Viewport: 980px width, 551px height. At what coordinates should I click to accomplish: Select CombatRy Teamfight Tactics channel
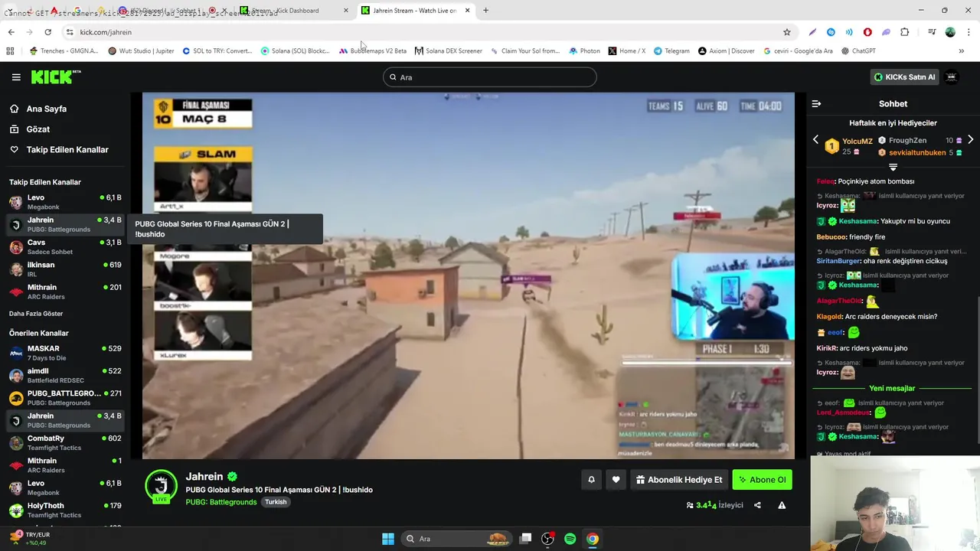[x=64, y=443]
